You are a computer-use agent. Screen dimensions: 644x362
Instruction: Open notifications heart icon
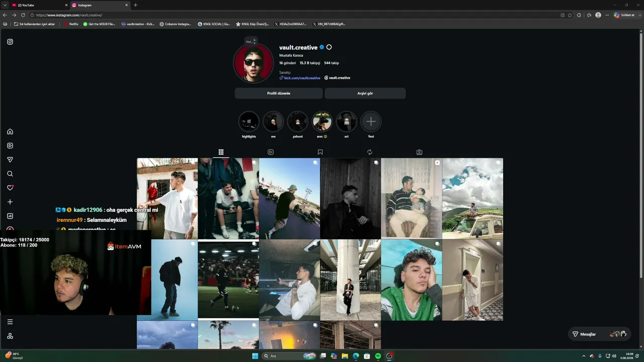pos(10,188)
